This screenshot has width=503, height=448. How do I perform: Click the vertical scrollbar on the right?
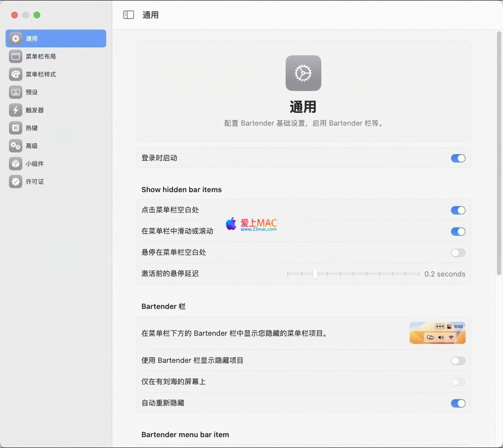[499, 152]
